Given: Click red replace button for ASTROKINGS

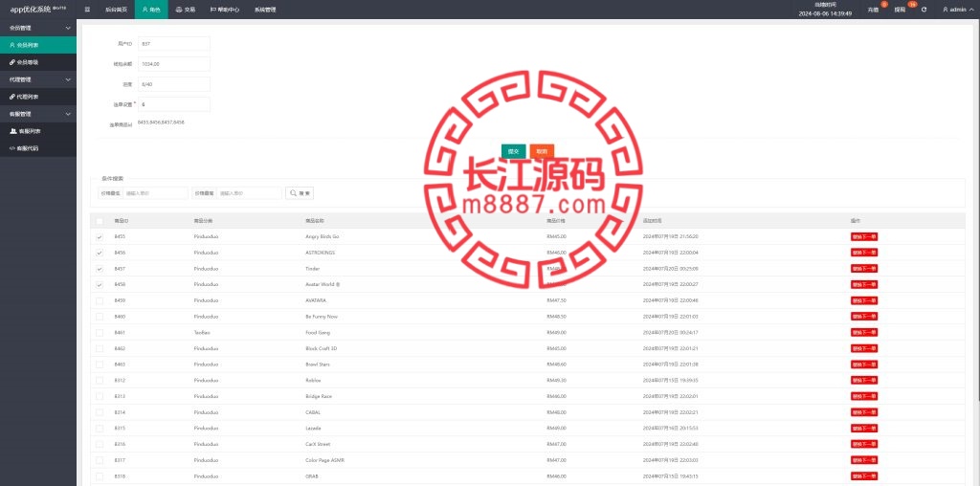Looking at the screenshot, I should pyautogui.click(x=864, y=253).
